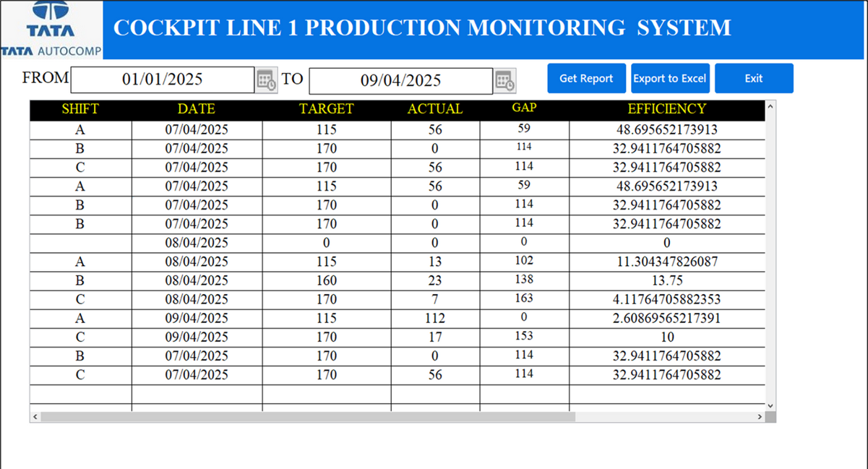Image resolution: width=868 pixels, height=469 pixels.
Task: Click the table's scroll up arrow
Action: pyautogui.click(x=770, y=107)
